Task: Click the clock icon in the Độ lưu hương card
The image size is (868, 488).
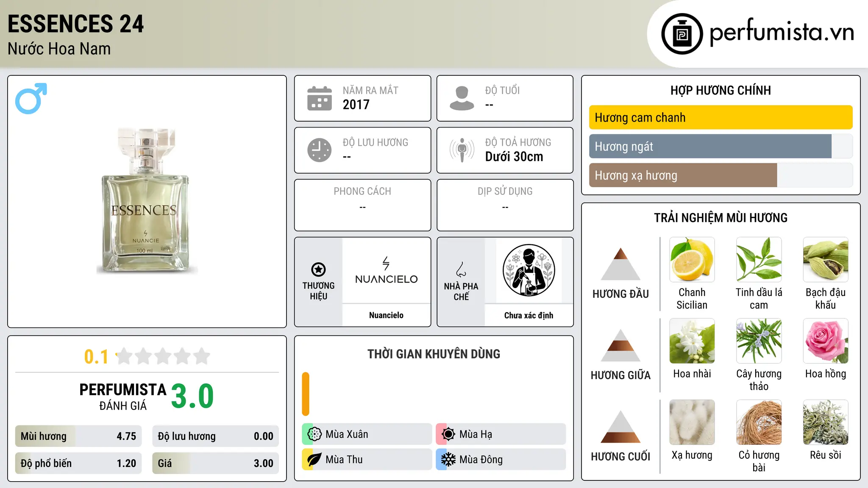Action: click(320, 150)
